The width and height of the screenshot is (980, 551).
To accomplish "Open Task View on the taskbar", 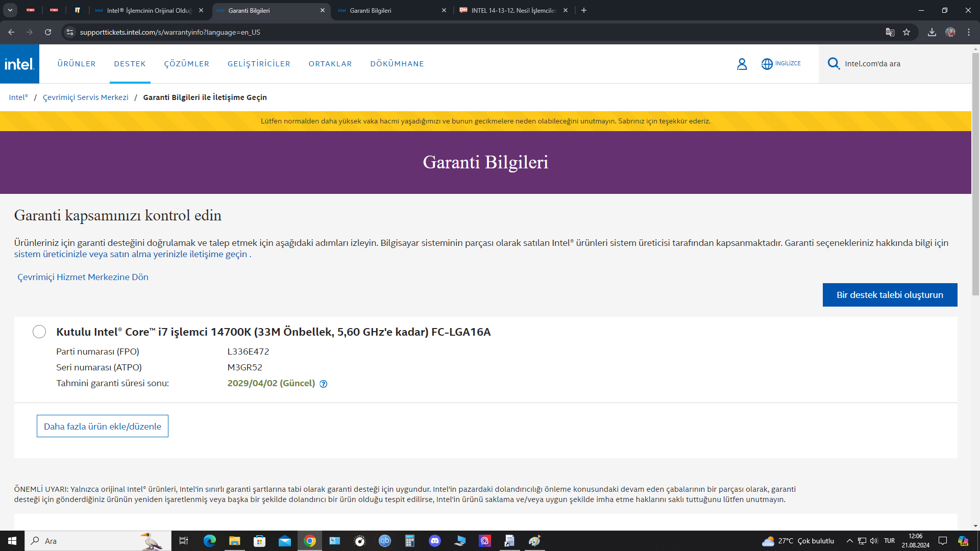I will click(x=184, y=541).
